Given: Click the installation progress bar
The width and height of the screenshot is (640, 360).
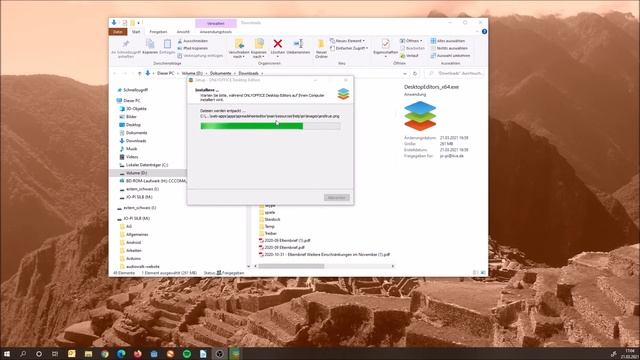Looking at the screenshot, I should (270, 126).
